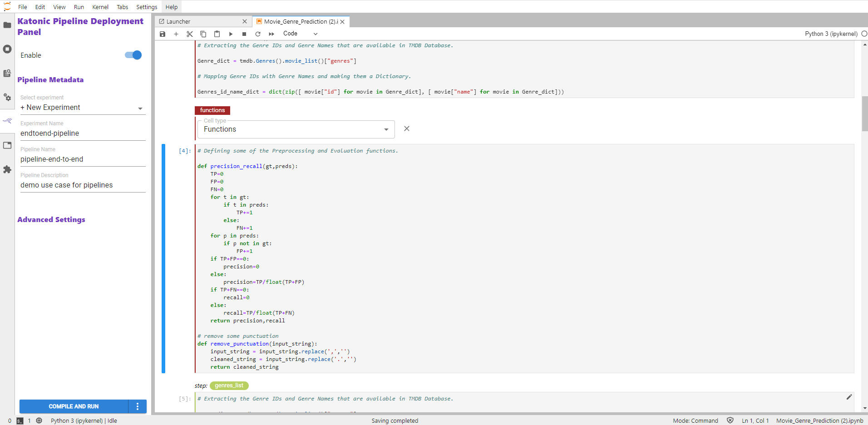Collapse cell 4 via blue bar

tap(163, 258)
